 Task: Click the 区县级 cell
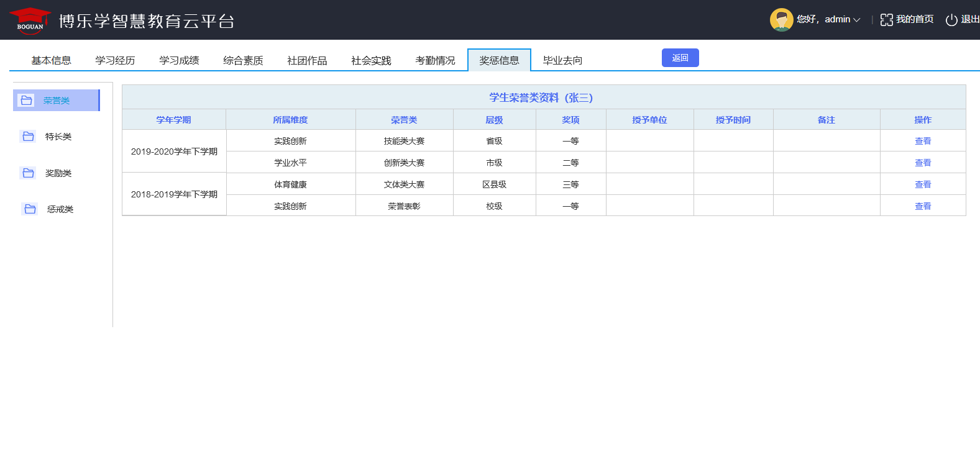(495, 184)
